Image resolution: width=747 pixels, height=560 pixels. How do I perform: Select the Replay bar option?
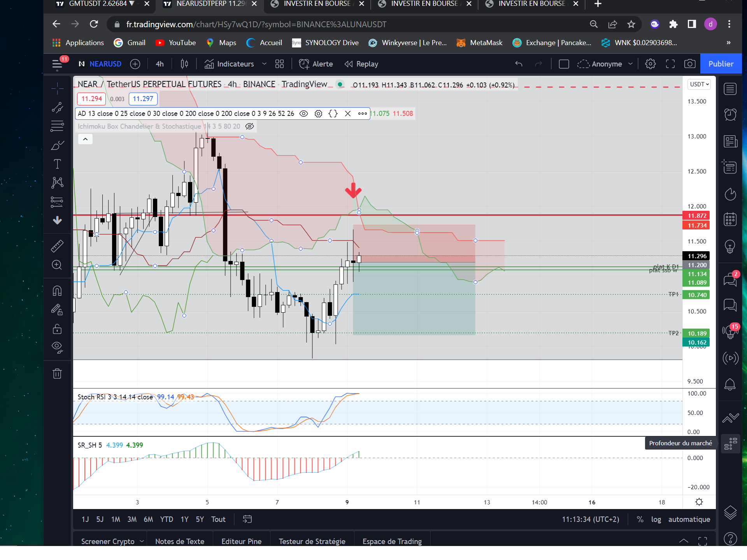tap(361, 64)
